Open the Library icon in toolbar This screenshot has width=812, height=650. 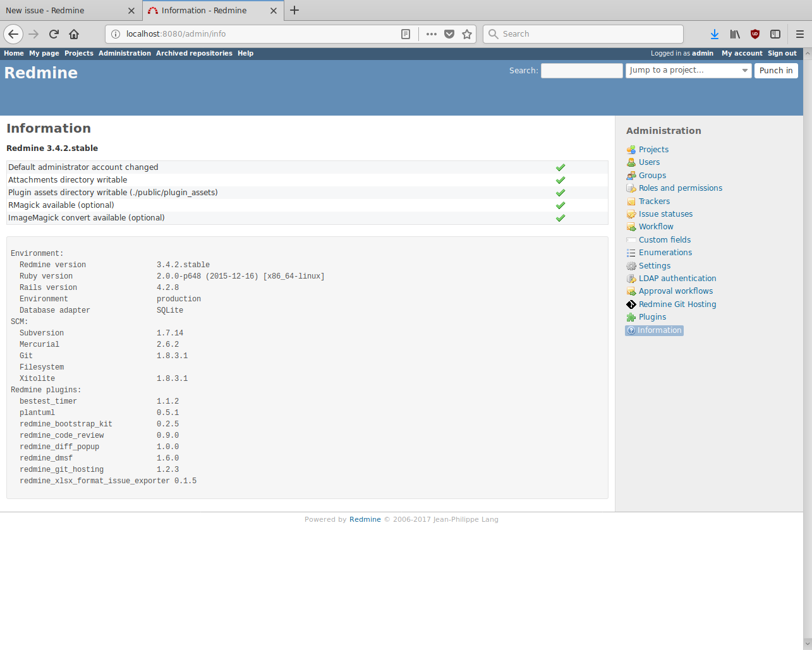tap(735, 34)
